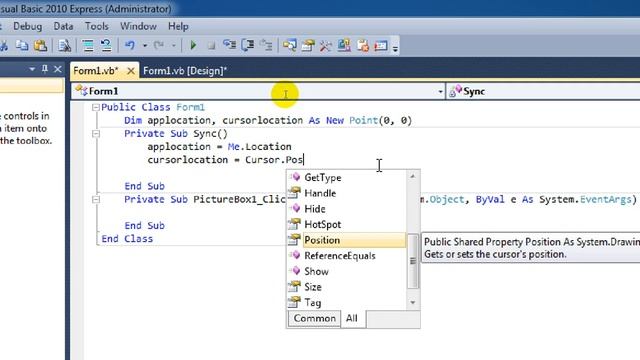Image resolution: width=640 pixels, height=360 pixels.
Task: Collapse the Public Class Form1 outline
Action: point(96,107)
